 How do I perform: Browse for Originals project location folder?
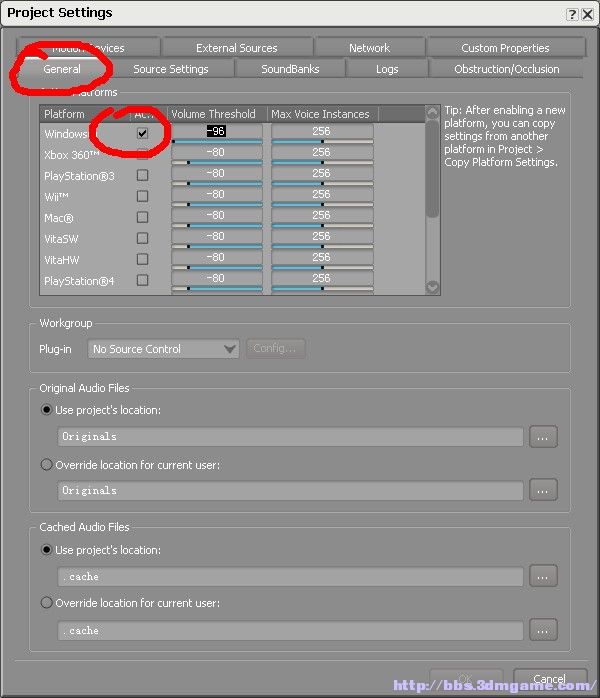pyautogui.click(x=543, y=437)
